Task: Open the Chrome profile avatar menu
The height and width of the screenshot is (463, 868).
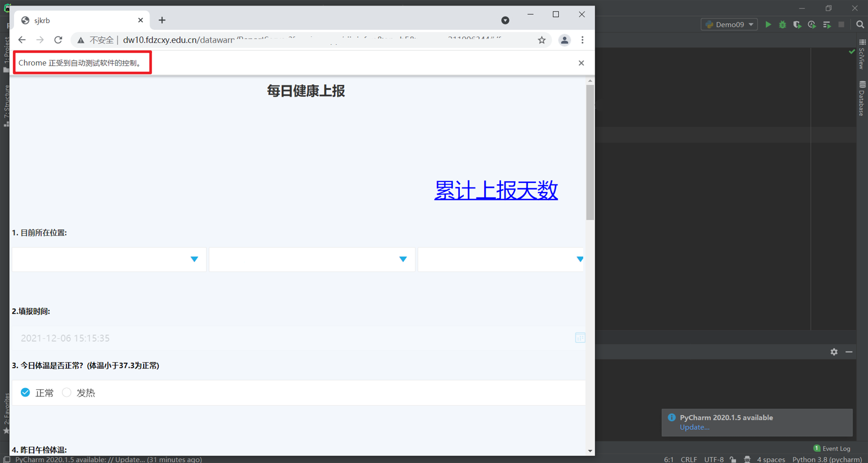Action: click(x=564, y=40)
